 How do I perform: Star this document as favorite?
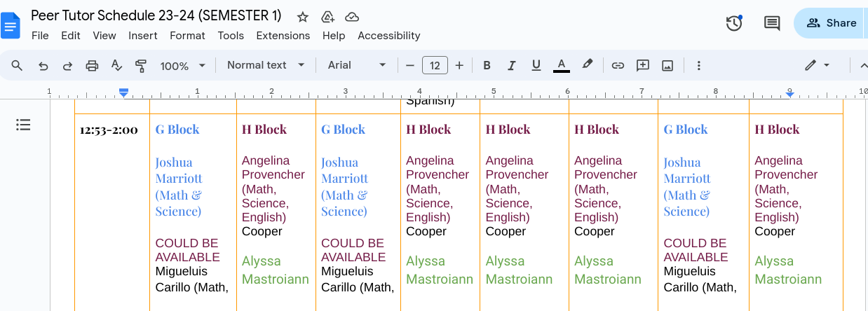click(302, 17)
